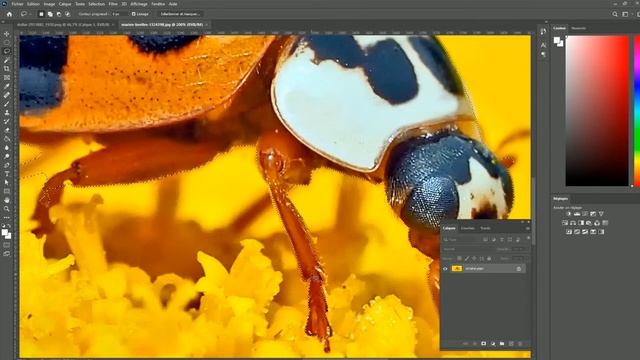
Task: Select the Hand tool
Action: [x=7, y=200]
